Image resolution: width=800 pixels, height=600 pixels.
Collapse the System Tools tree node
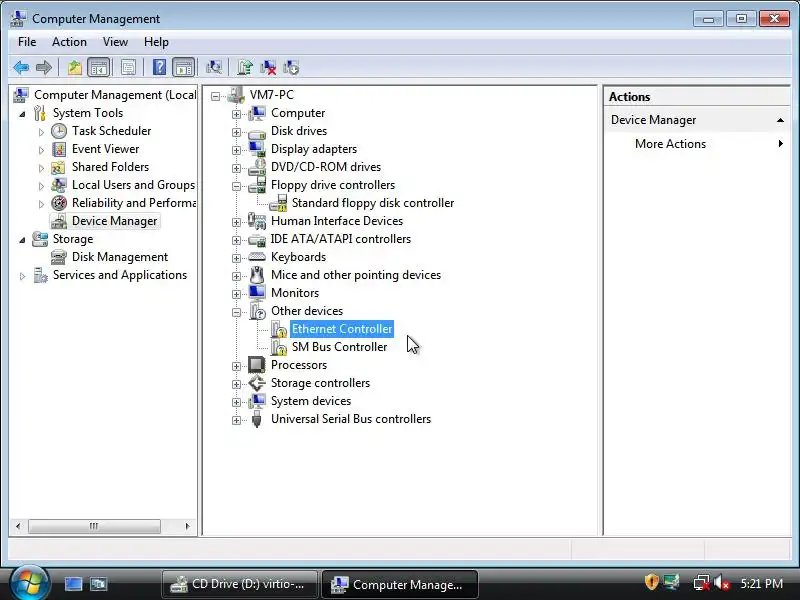click(x=22, y=114)
